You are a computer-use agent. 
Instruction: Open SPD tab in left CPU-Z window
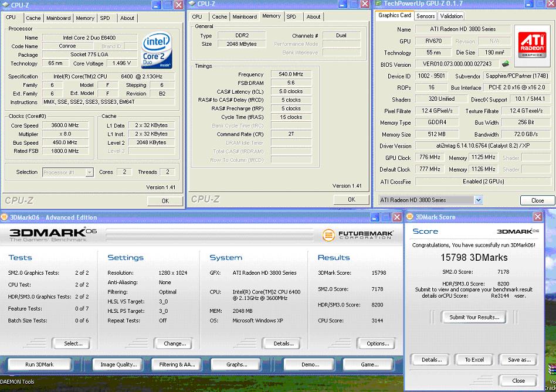(x=105, y=18)
